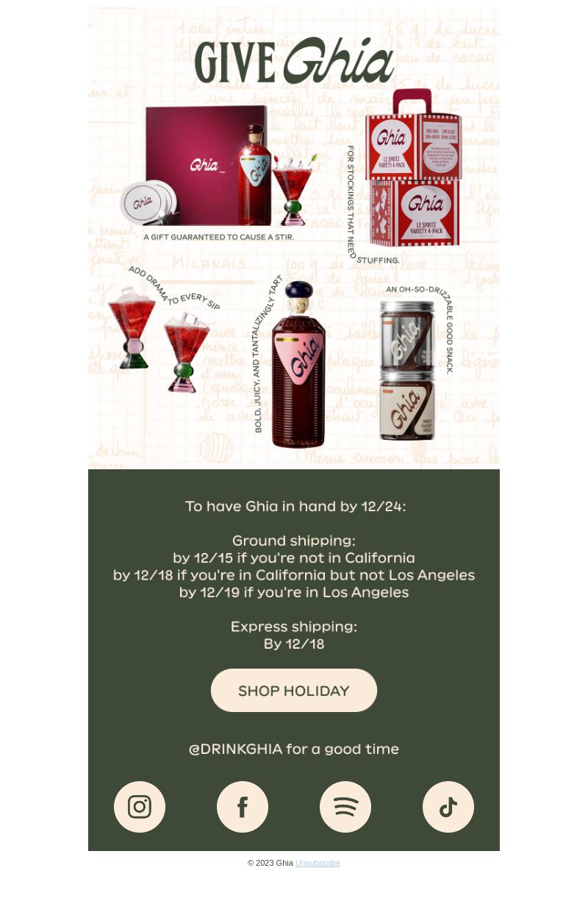588x904 pixels.
Task: Click the @DRINKGHIA for a good time text
Action: tap(294, 749)
